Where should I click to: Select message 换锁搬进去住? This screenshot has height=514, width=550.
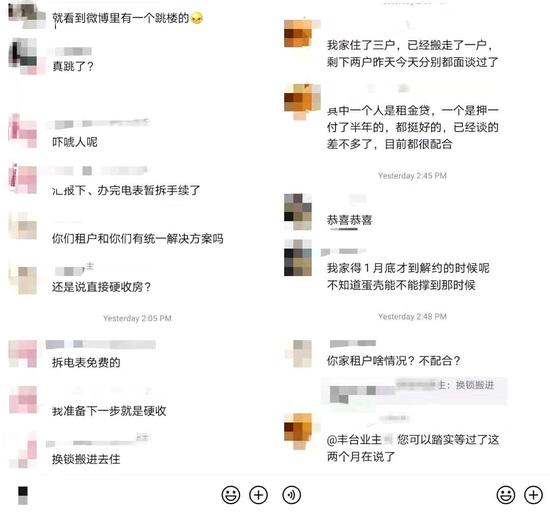(x=86, y=459)
